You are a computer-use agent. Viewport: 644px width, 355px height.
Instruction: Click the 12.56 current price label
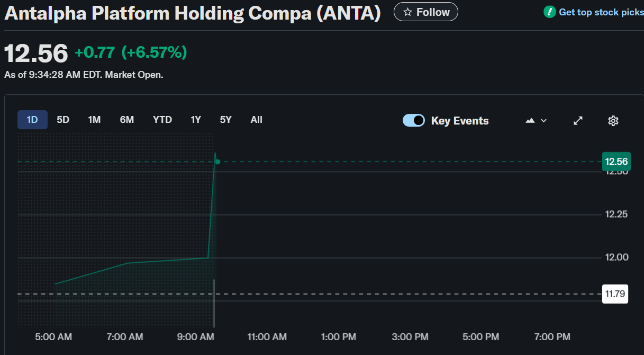(x=616, y=162)
